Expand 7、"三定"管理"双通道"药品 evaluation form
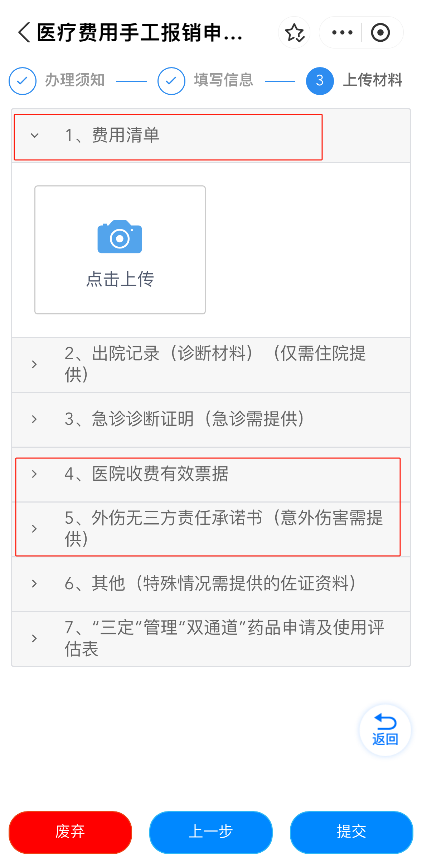422x867 pixels. 211,639
